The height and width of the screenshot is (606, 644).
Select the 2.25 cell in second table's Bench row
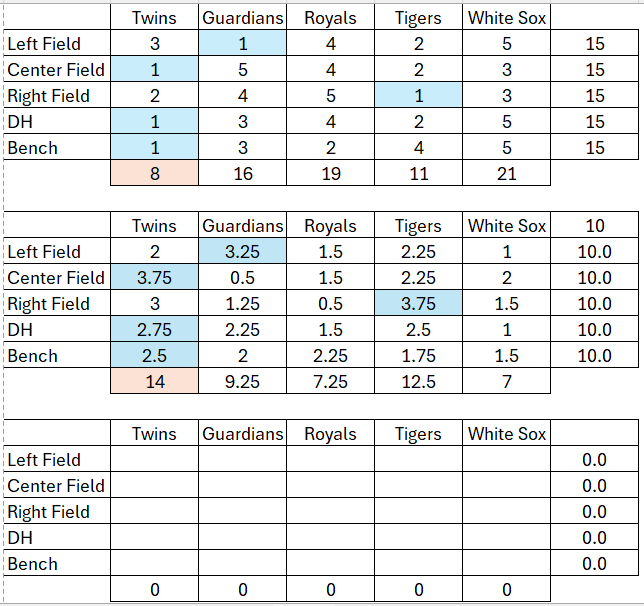[331, 356]
